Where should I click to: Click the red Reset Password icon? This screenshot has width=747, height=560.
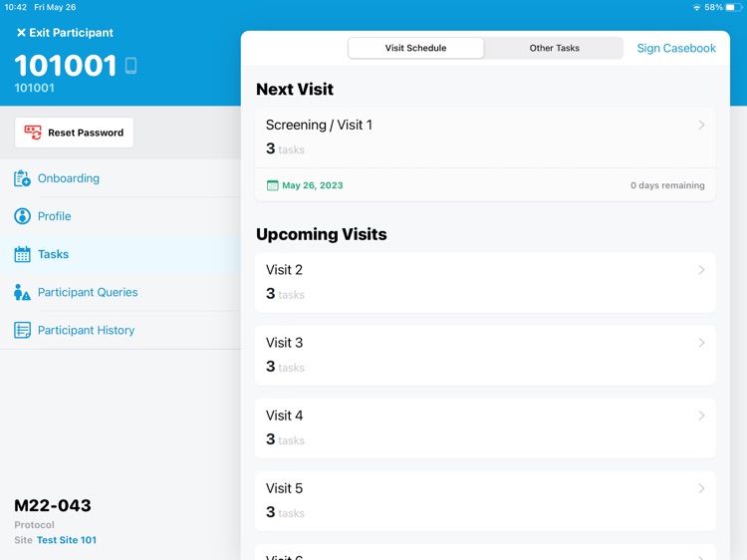coord(33,133)
